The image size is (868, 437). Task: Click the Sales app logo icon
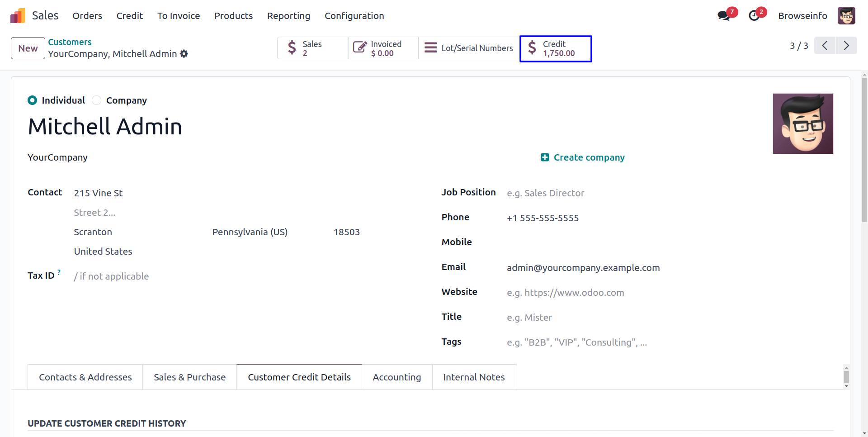click(x=18, y=16)
